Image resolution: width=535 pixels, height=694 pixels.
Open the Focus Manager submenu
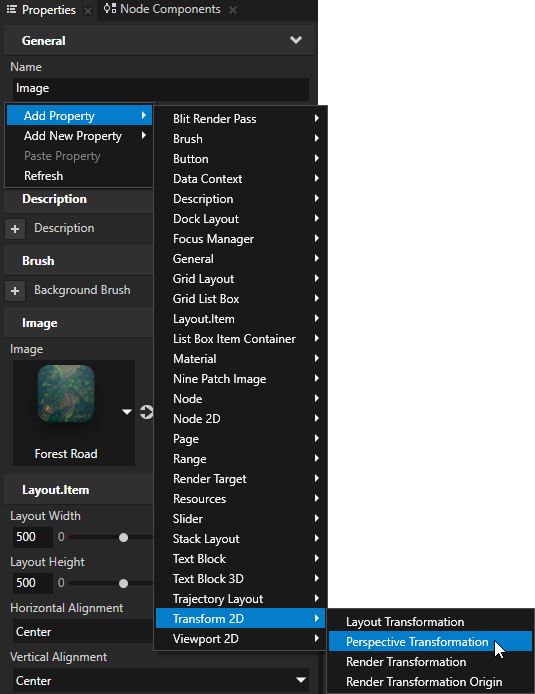tap(241, 239)
